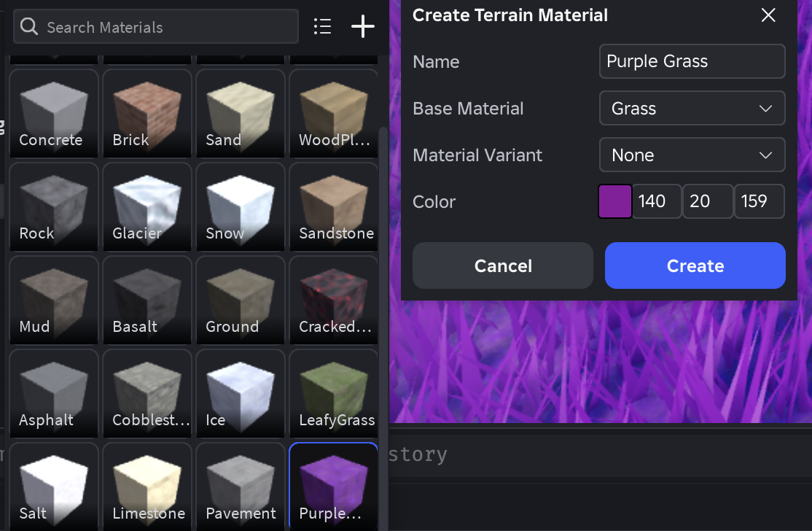812x531 pixels.
Task: Select the Asphalt material tile
Action: 54,393
